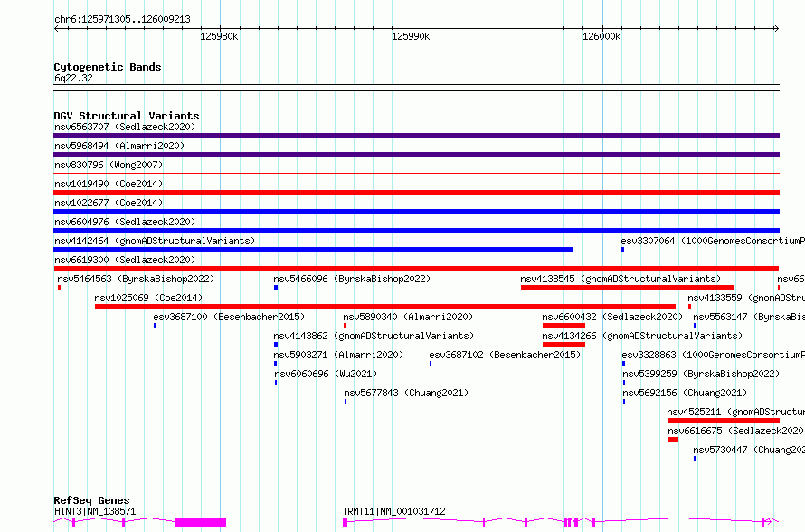Select the blue esv3687102 marker
The image size is (805, 532).
tap(431, 364)
